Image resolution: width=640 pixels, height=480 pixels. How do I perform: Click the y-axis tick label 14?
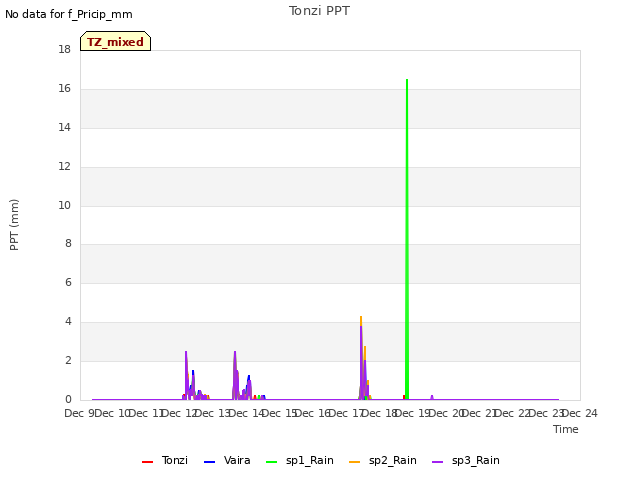(x=64, y=127)
